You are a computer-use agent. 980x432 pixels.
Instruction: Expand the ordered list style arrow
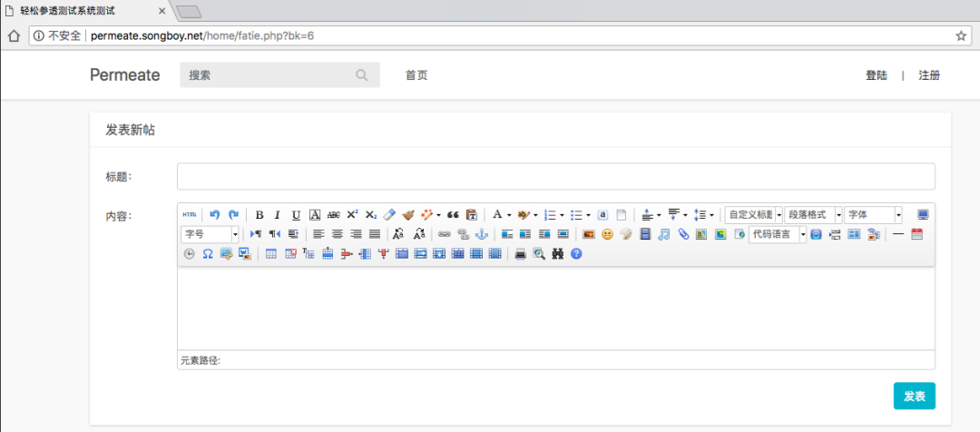point(562,216)
